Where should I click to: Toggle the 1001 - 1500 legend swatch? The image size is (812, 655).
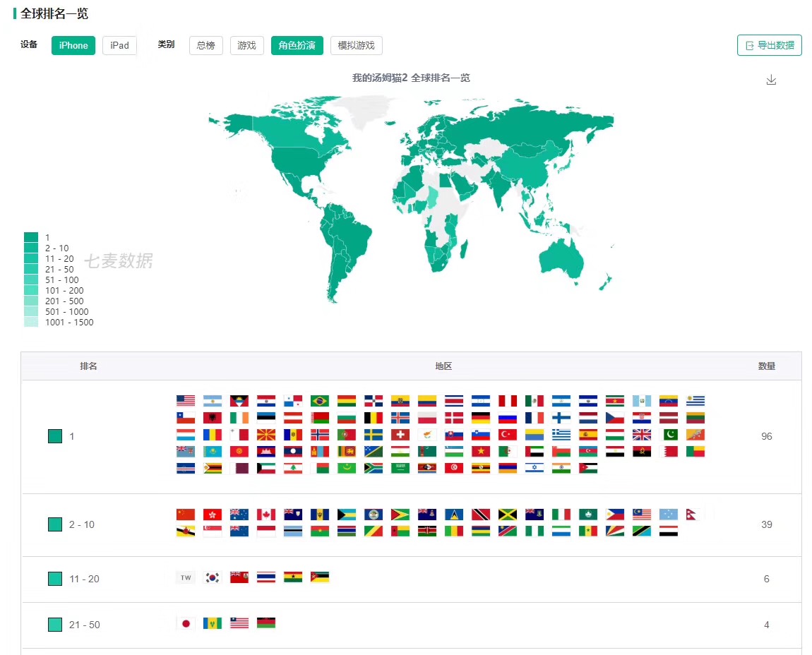31,323
